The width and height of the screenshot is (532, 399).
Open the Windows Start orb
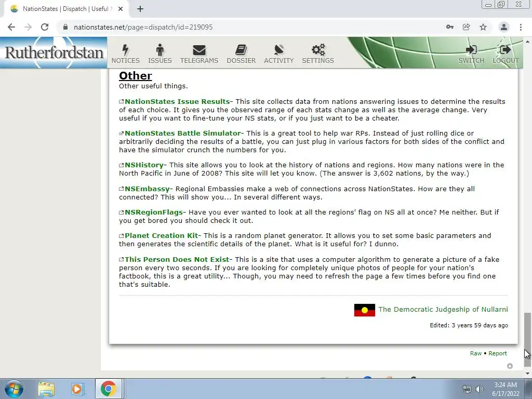[x=14, y=389]
